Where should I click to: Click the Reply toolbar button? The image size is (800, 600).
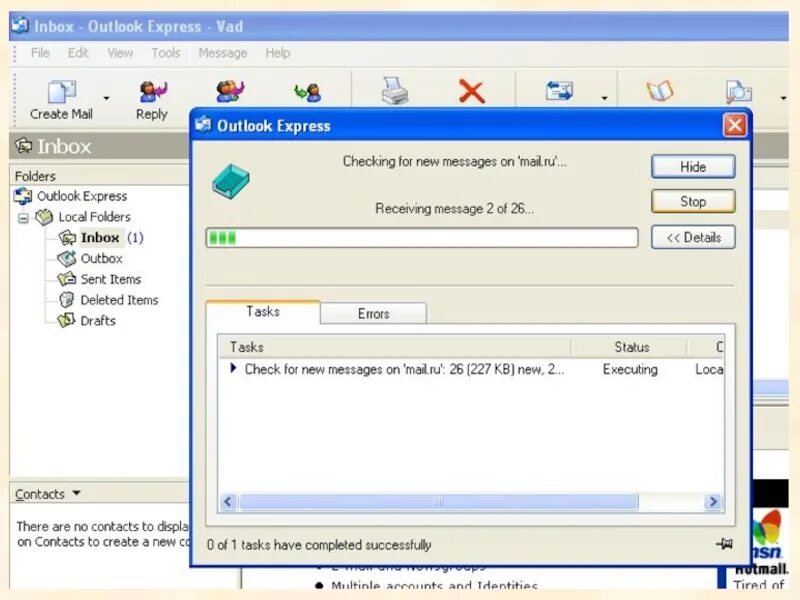[152, 101]
